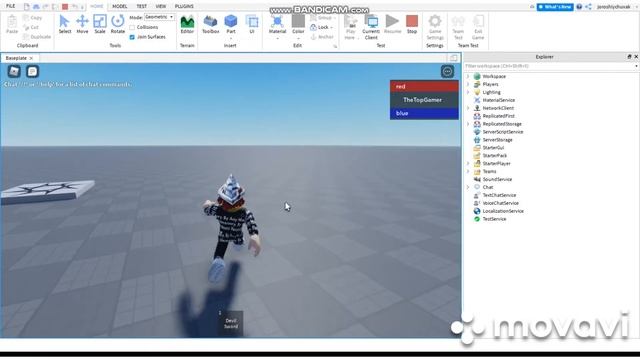Open the Color swatch picker
640x360 pixels.
(x=298, y=24)
